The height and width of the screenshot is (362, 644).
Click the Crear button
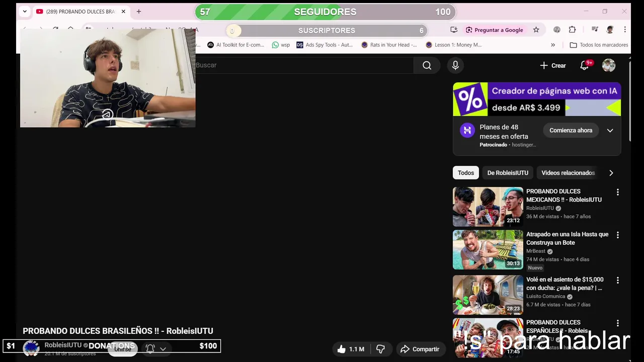[553, 65]
